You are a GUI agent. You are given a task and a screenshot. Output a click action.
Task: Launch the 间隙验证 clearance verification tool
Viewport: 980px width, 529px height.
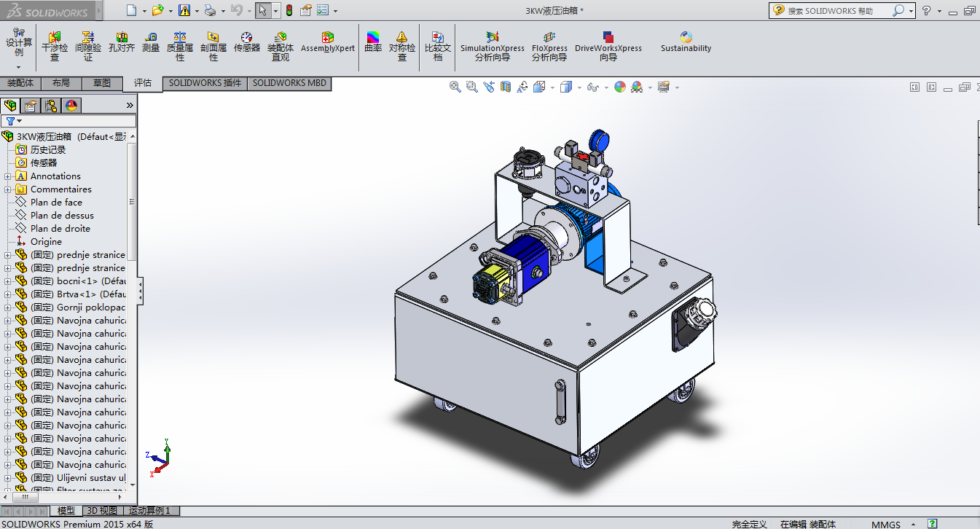point(88,46)
